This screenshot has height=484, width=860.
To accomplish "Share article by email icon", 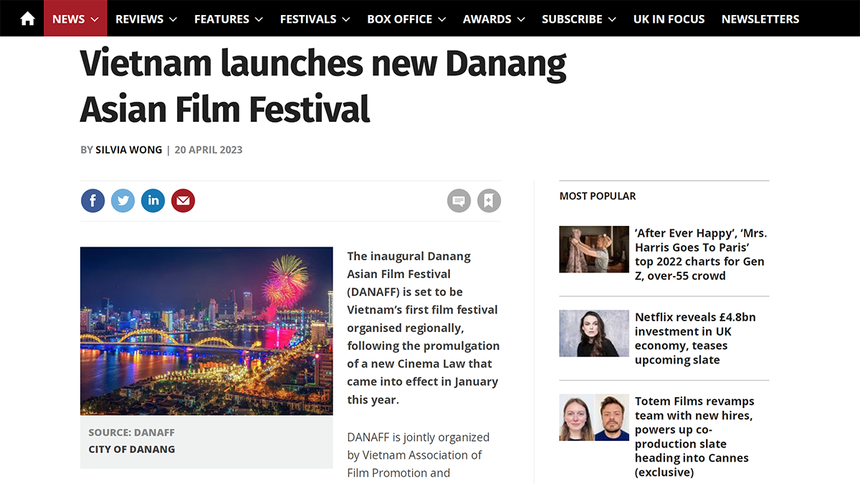I will [x=183, y=200].
